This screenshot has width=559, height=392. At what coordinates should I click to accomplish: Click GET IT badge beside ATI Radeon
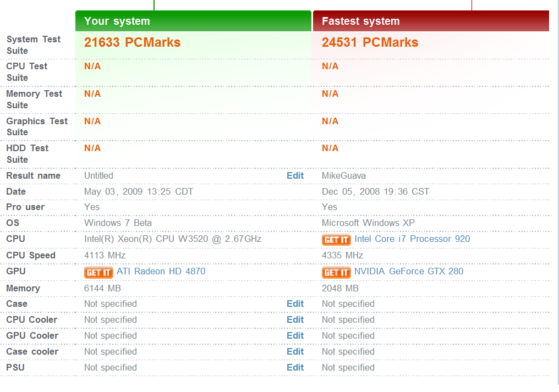pyautogui.click(x=98, y=273)
